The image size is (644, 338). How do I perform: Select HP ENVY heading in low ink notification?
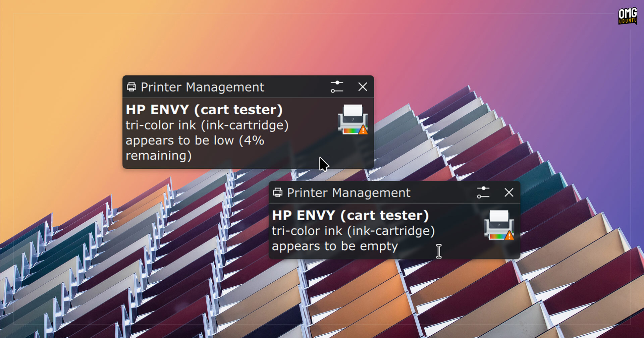(x=204, y=110)
